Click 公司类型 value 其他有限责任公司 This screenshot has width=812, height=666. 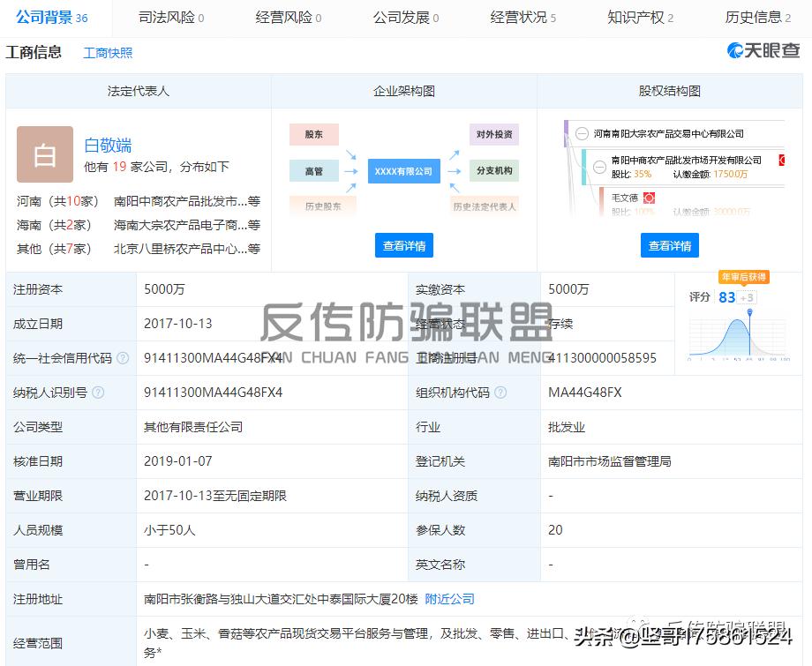pyautogui.click(x=193, y=428)
